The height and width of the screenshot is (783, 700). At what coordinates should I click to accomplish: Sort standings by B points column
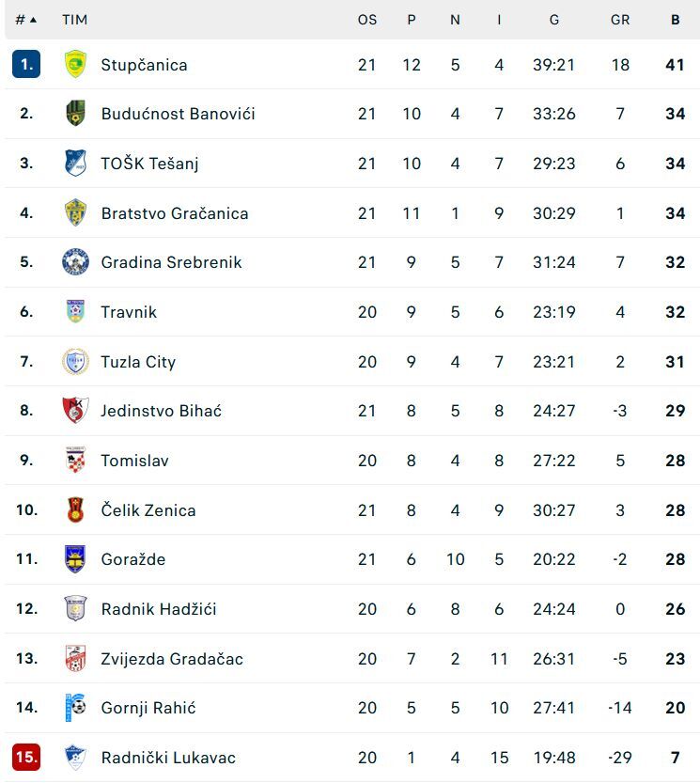tap(675, 20)
